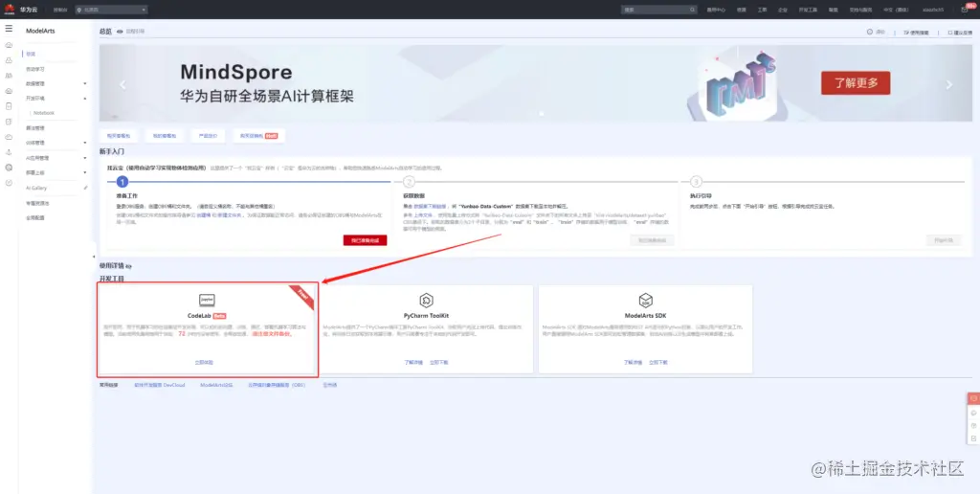Image resolution: width=980 pixels, height=494 pixels.
Task: Open 开发工具 in the top bar
Action: pos(808,10)
